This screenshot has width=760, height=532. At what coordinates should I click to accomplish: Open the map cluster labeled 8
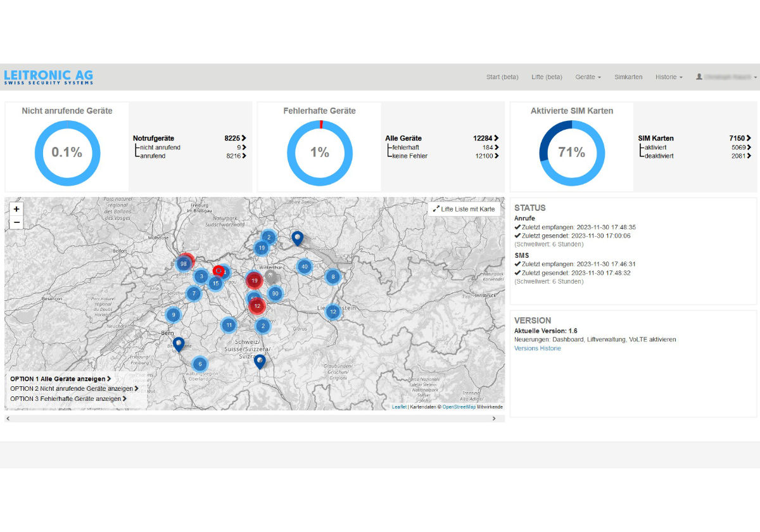pyautogui.click(x=332, y=277)
